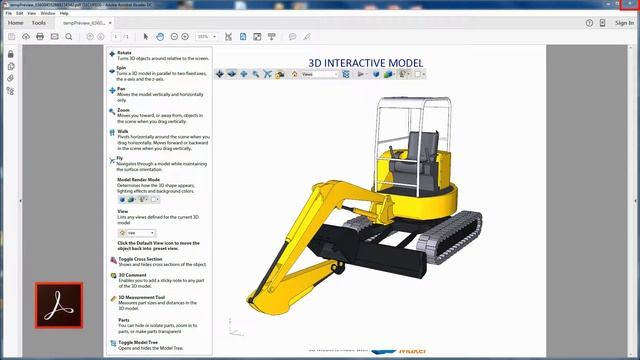
Task: Open Page Thumbnails panel in left sidebar
Action: click(11, 66)
